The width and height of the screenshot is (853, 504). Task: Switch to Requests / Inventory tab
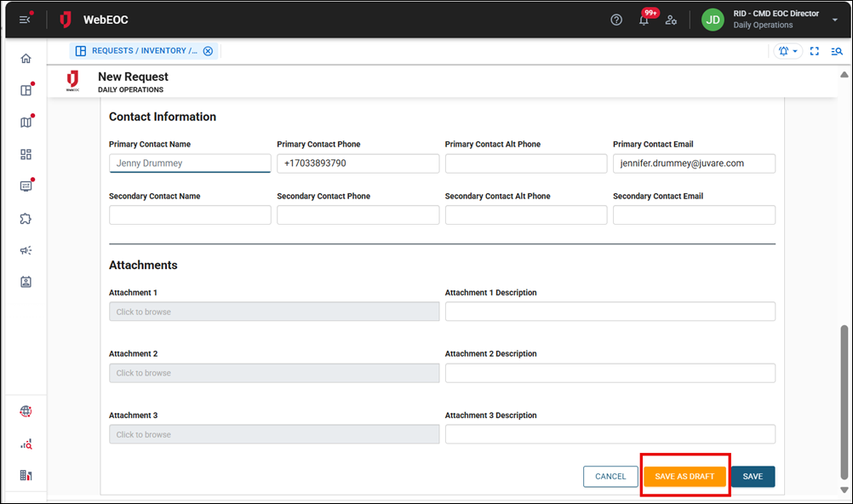tap(136, 51)
